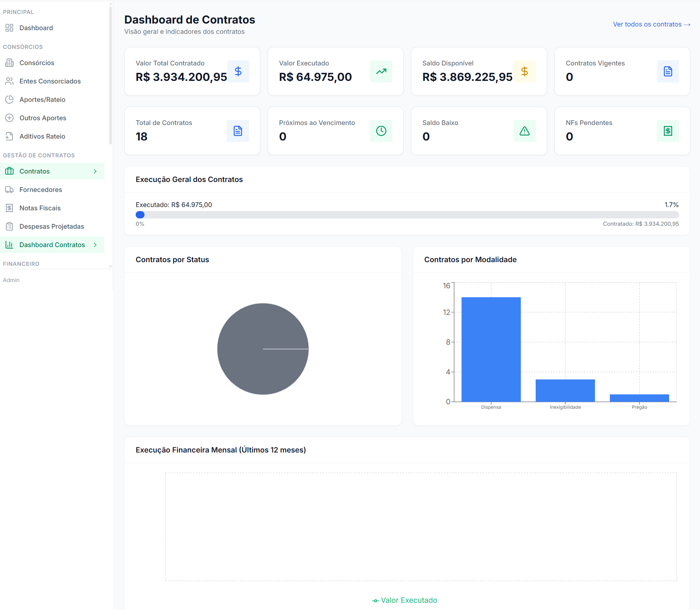Open the Dashboard from the sidebar
This screenshot has height=610, width=700.
click(x=36, y=28)
